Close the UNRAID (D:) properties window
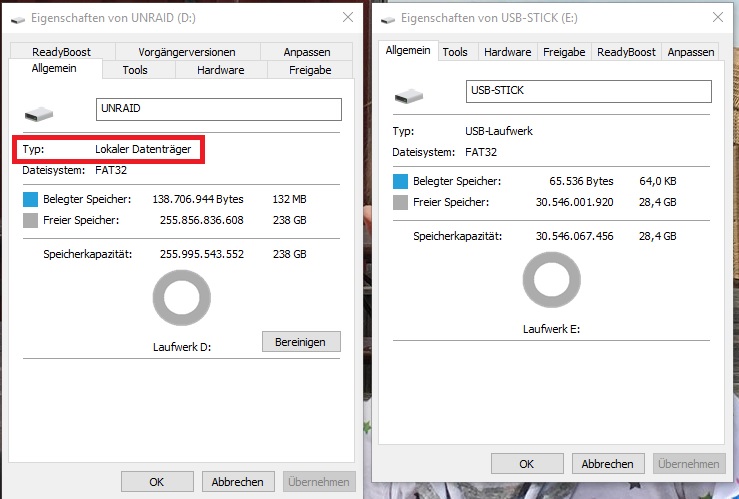The image size is (739, 499). (x=348, y=17)
